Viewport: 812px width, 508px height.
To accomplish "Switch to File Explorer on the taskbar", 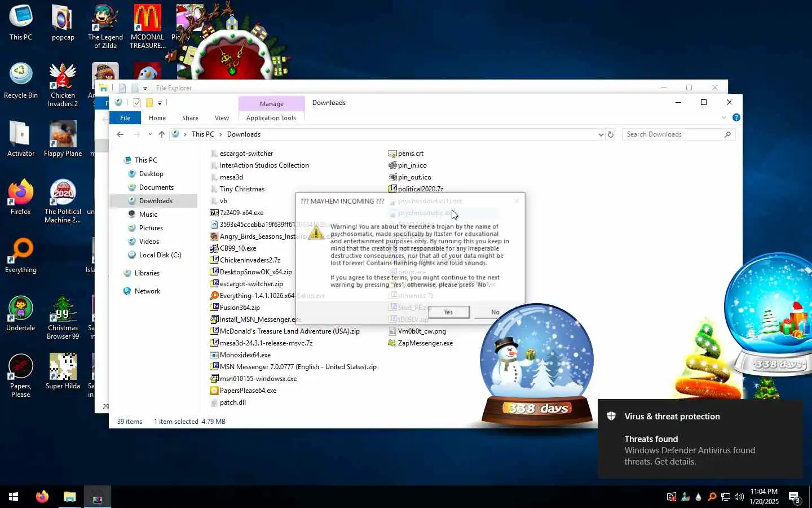I will pos(70,497).
